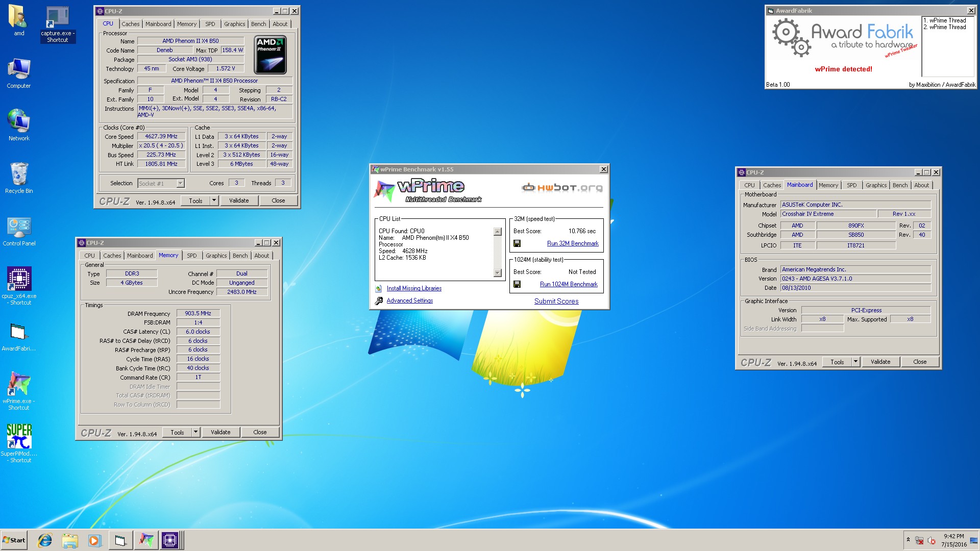Select Memory tab in top CPU-Z window
The height and width of the screenshot is (551, 980).
click(x=187, y=24)
